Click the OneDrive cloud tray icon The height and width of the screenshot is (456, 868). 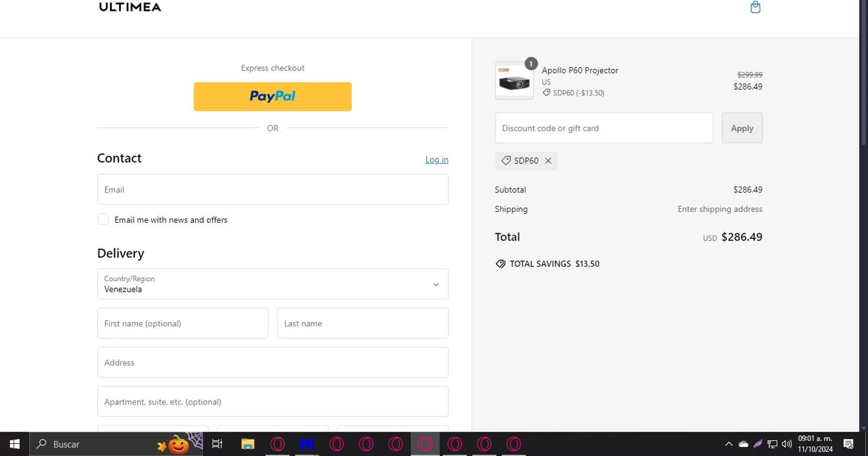tap(744, 444)
